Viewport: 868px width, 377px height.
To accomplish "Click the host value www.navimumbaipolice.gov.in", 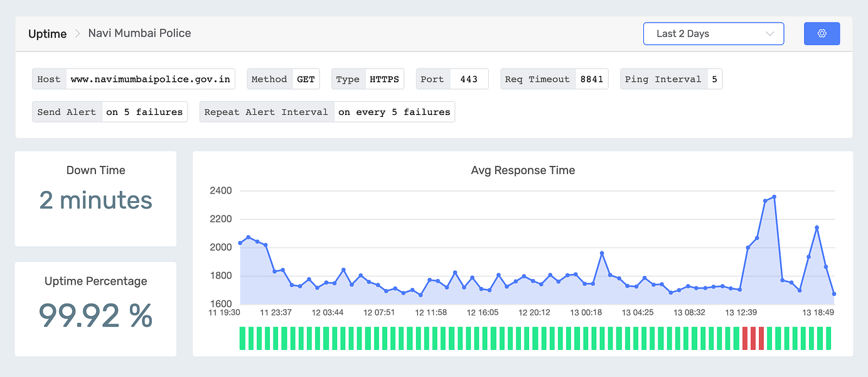I will pyautogui.click(x=151, y=79).
